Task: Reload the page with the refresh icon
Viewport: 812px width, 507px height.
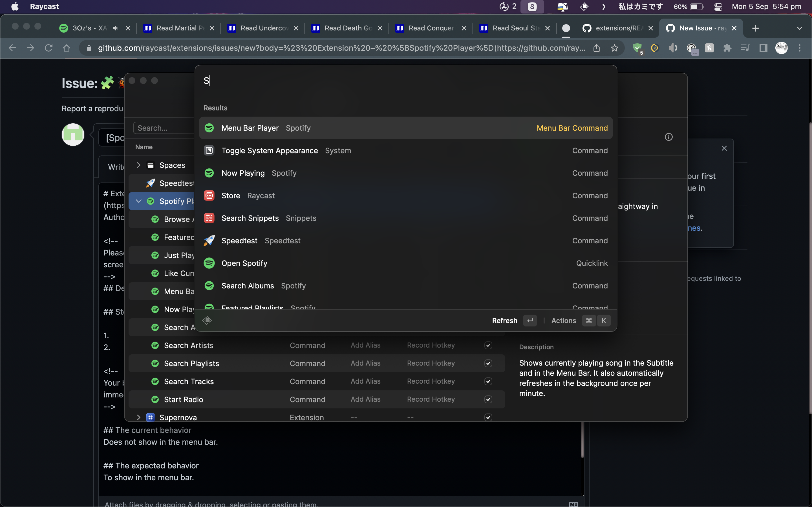Action: (x=49, y=48)
